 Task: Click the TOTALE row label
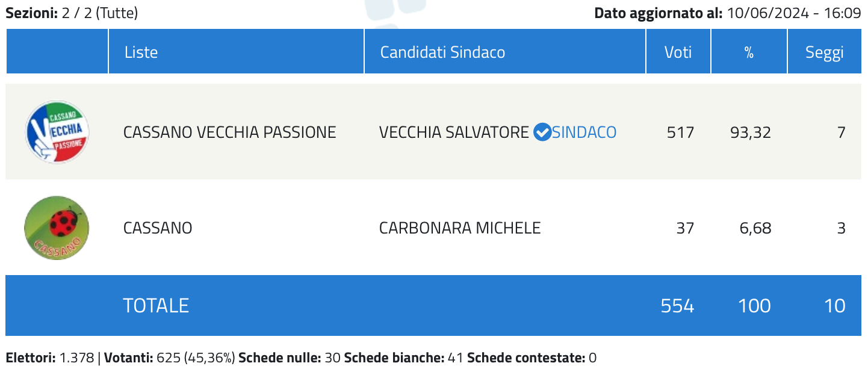coord(156,306)
